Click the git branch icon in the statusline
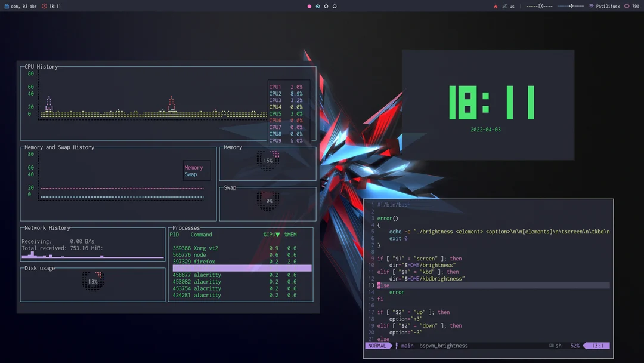The image size is (644, 363). [x=396, y=346]
